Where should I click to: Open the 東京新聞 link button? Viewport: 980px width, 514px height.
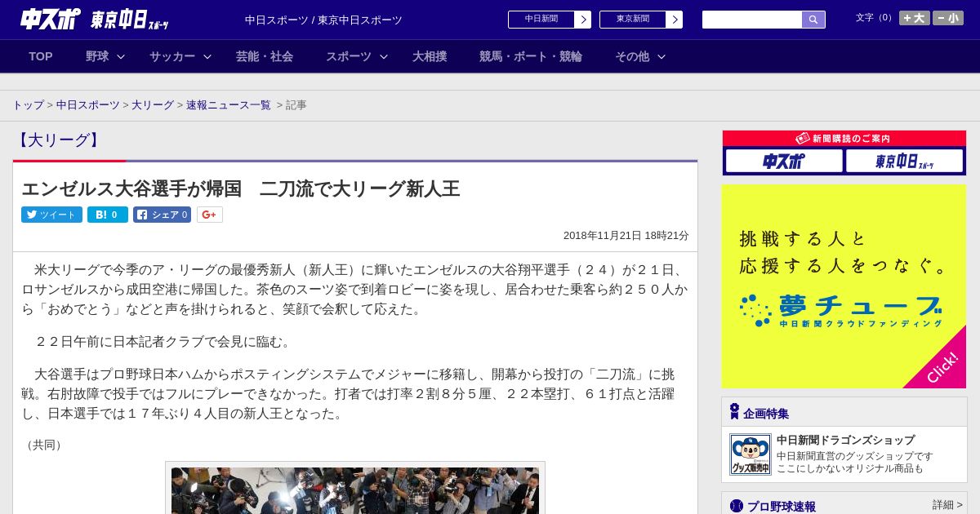[633, 20]
